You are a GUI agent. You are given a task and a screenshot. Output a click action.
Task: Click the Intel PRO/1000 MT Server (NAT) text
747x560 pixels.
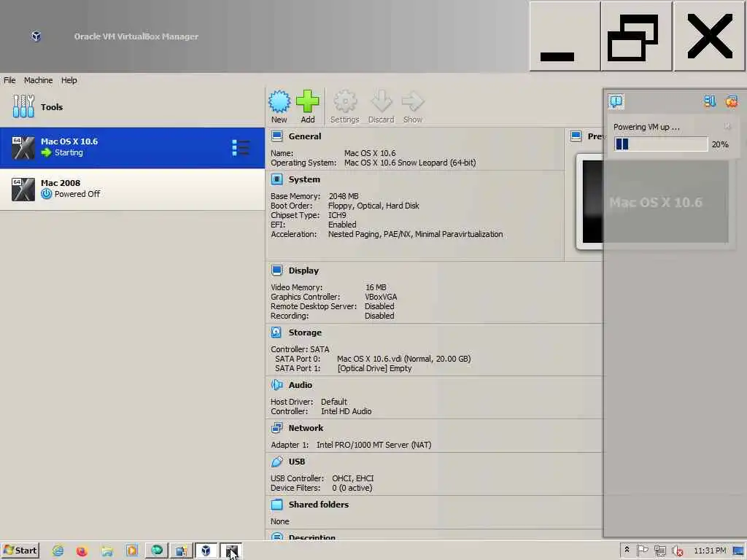pyautogui.click(x=374, y=445)
